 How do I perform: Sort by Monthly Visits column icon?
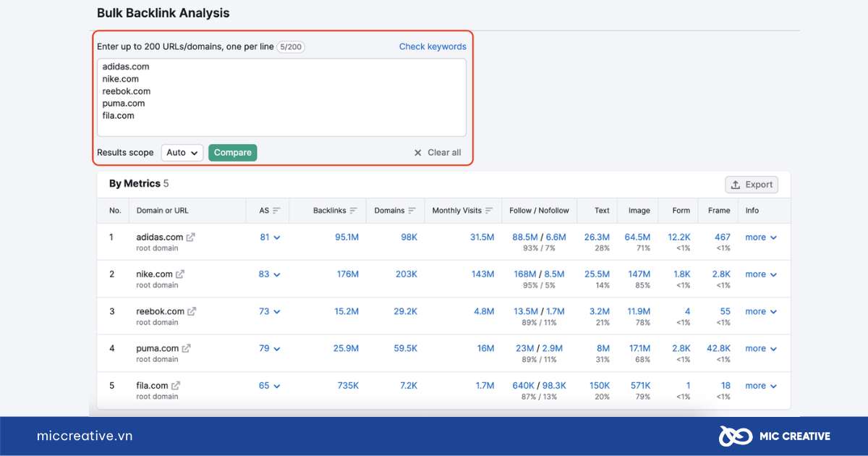489,211
